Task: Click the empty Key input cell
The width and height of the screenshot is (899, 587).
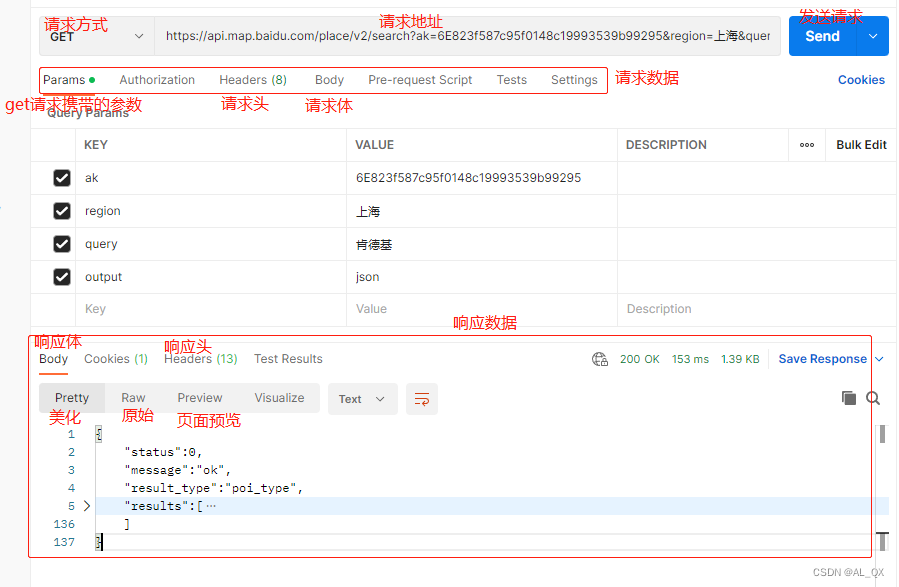Action: coord(211,309)
